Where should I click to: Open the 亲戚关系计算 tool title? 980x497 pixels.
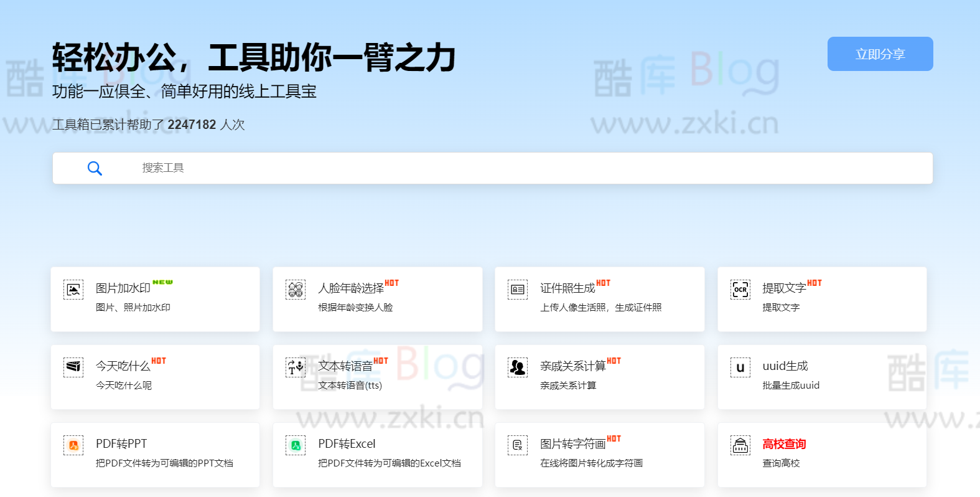[x=573, y=366]
